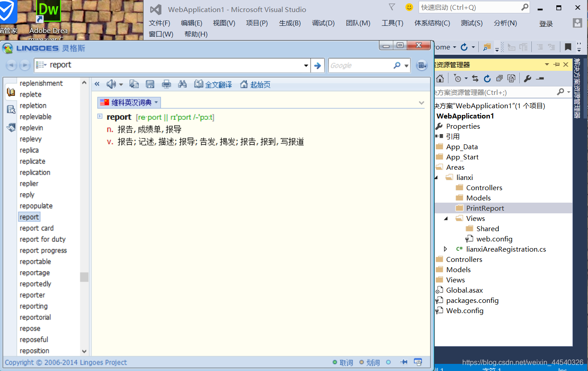Click Visual Studio find-in-files folder icon

pos(487,47)
